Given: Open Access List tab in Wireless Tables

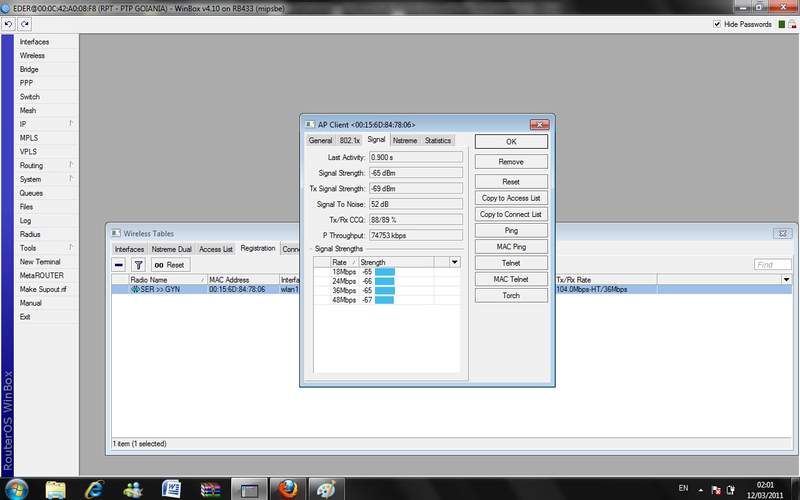Looking at the screenshot, I should [216, 249].
